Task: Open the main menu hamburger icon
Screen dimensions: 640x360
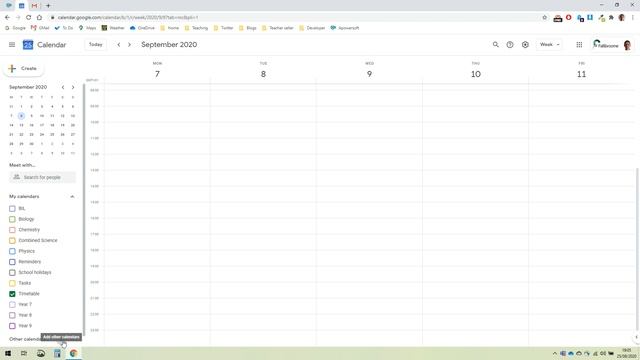Action: point(12,44)
